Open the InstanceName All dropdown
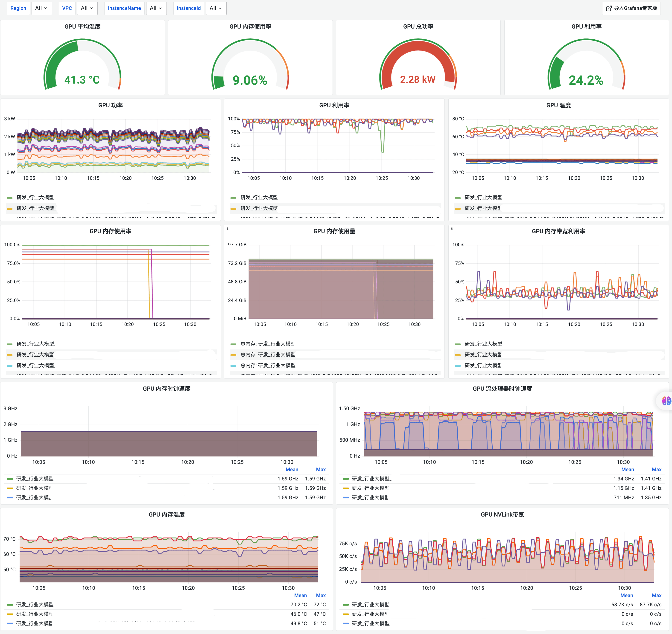The height and width of the screenshot is (634, 672). point(156,8)
